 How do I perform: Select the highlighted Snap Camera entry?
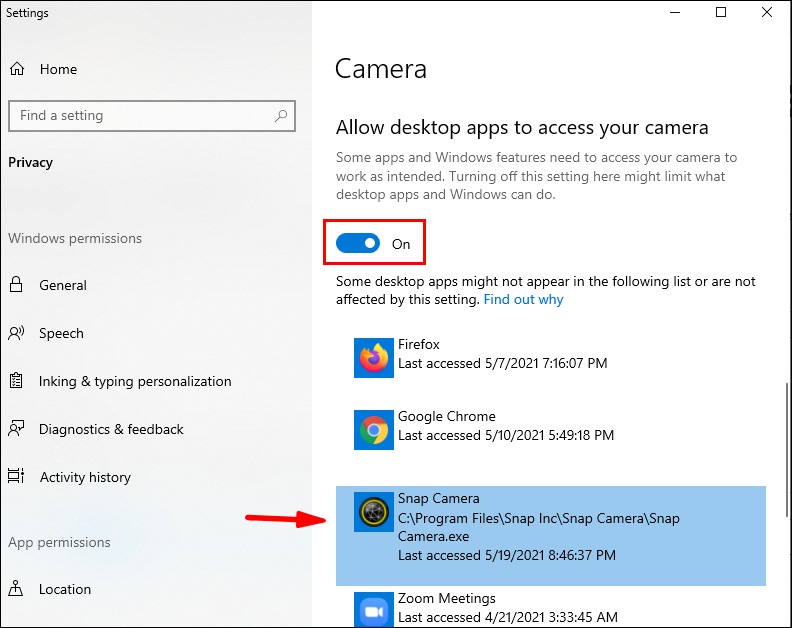[551, 536]
